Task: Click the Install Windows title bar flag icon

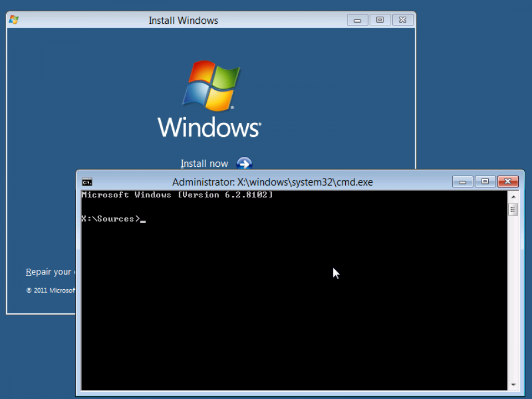Action: (14, 20)
